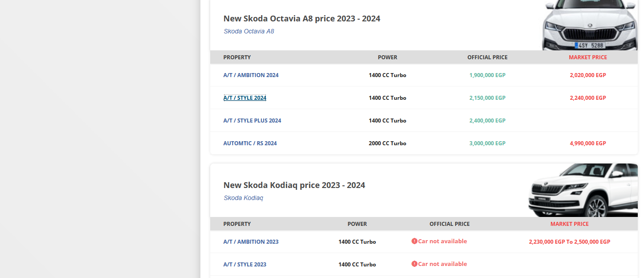This screenshot has height=278, width=644.
Task: Open A/T / STYLE 2023 Kodiaq trim link
Action: [245, 265]
